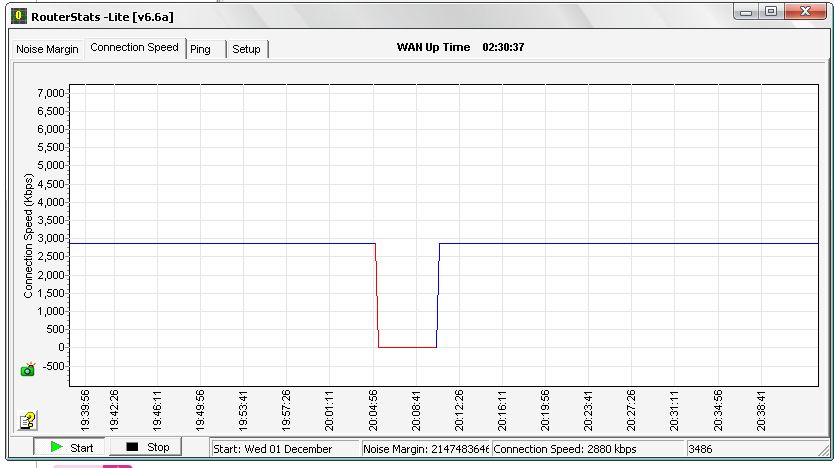Viewport: 834px width, 468px height.
Task: Maximize the RouterStats window
Action: click(x=772, y=12)
